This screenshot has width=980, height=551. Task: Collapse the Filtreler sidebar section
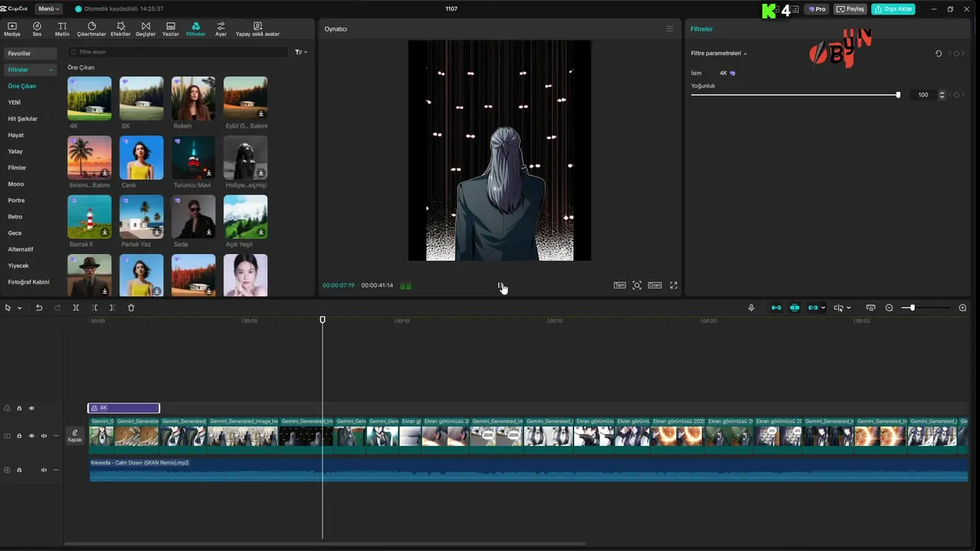(x=51, y=70)
